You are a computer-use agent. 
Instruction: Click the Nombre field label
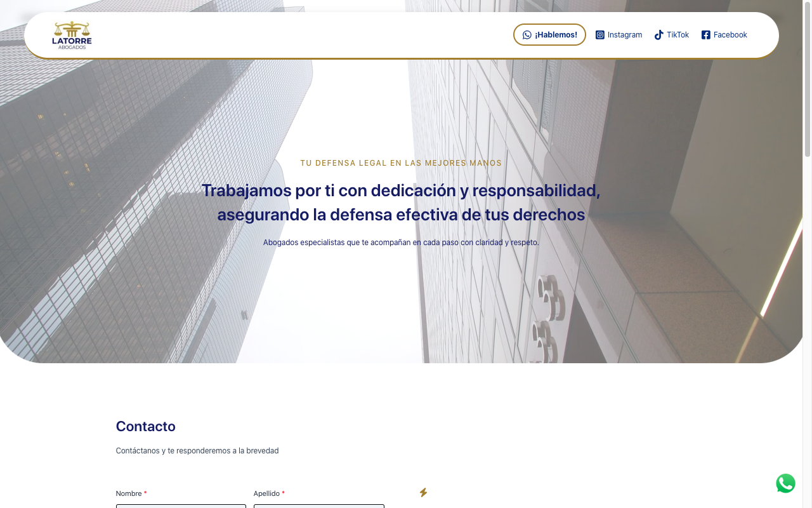[129, 493]
